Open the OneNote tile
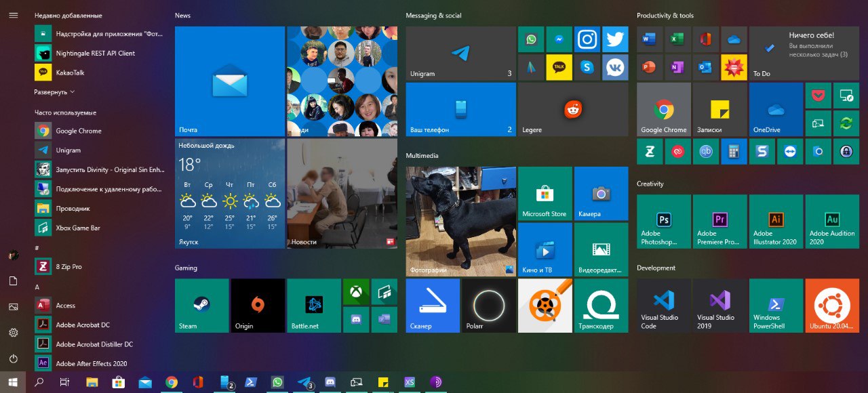Screen dimensions: 868x393 coord(677,67)
